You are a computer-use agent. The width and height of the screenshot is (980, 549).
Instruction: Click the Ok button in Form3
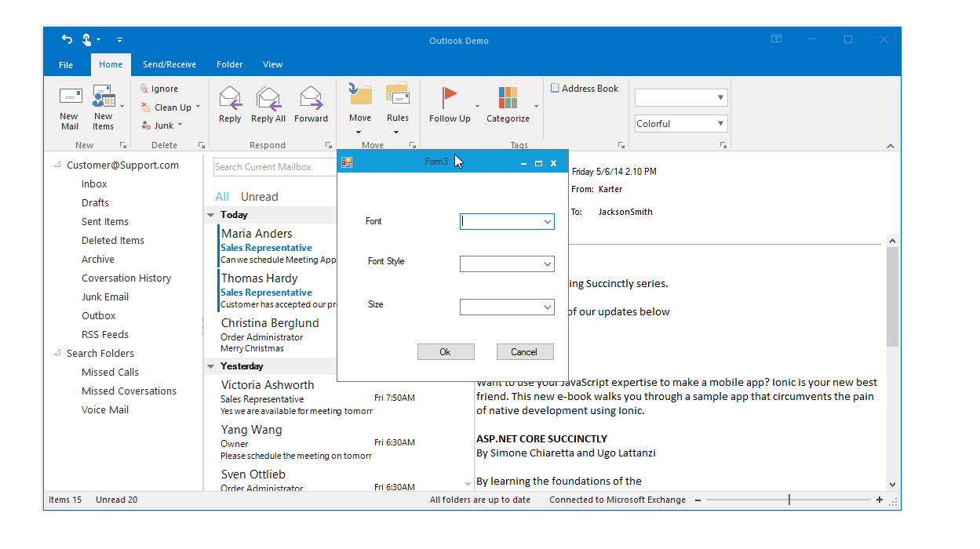point(446,351)
